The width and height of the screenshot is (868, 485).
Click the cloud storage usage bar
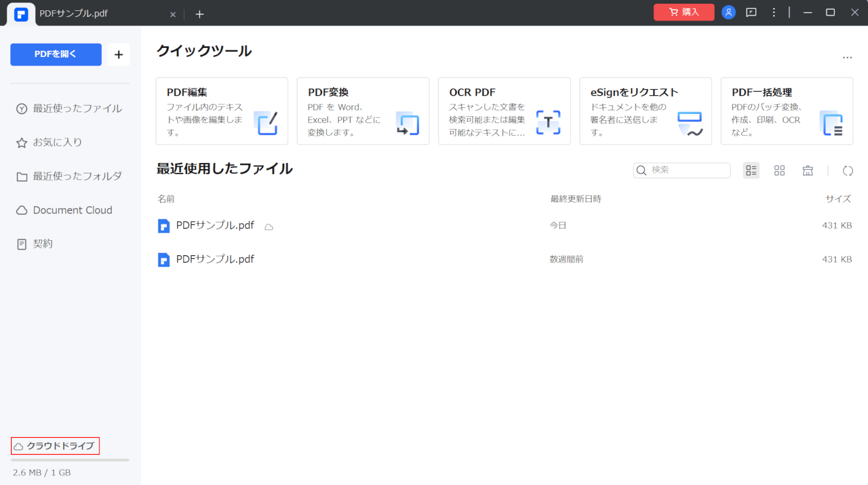[70, 460]
